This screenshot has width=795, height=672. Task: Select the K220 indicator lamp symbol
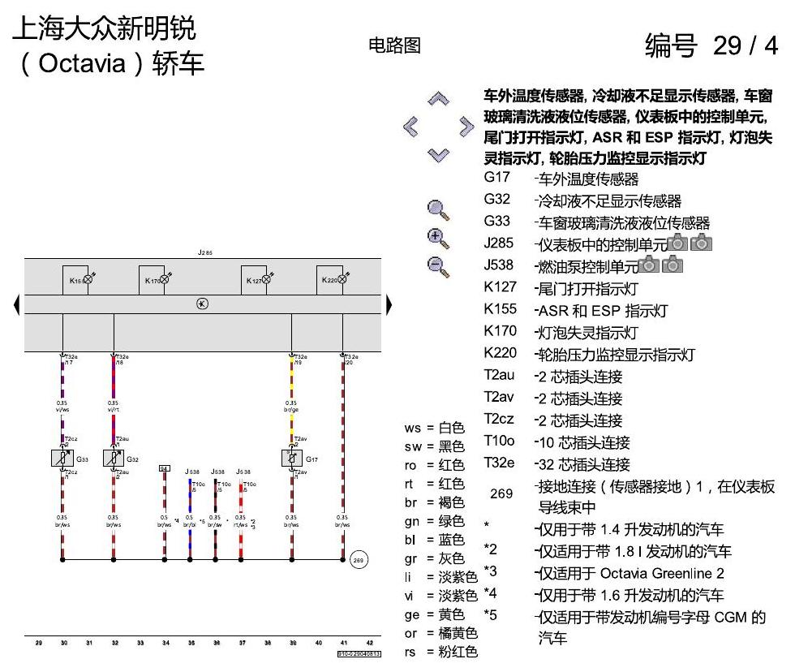pos(342,279)
